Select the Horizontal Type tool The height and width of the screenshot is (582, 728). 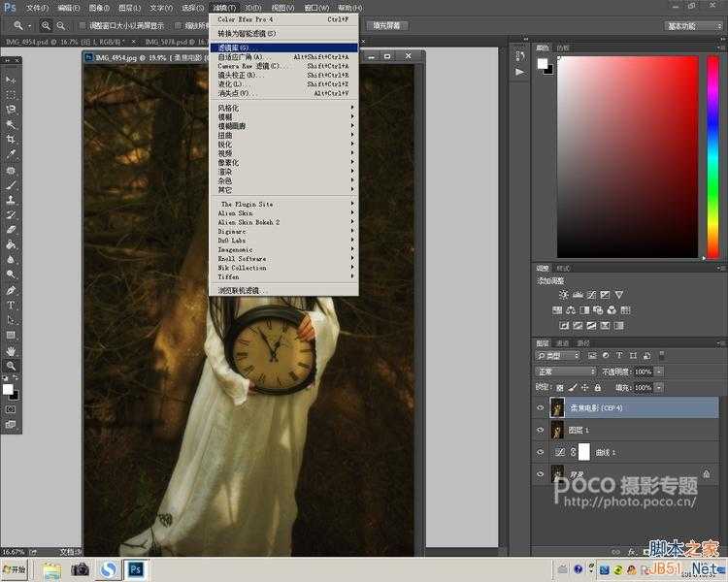pyautogui.click(x=11, y=305)
